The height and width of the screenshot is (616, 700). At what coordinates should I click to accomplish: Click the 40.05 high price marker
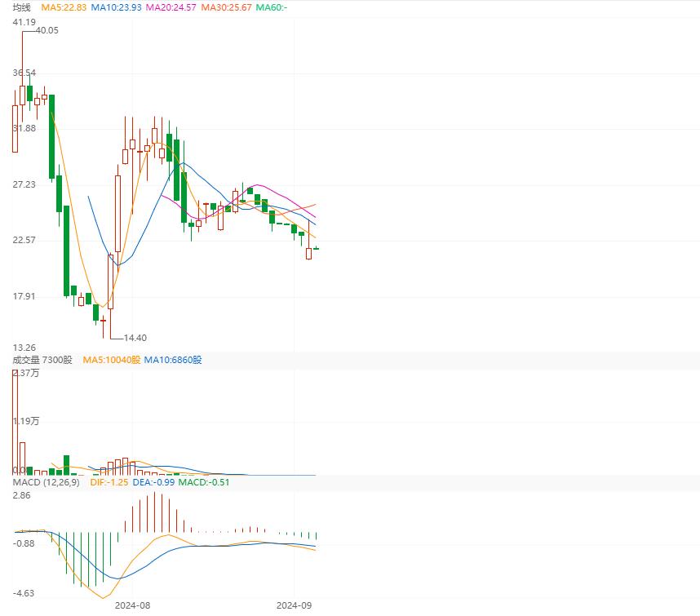click(x=47, y=30)
